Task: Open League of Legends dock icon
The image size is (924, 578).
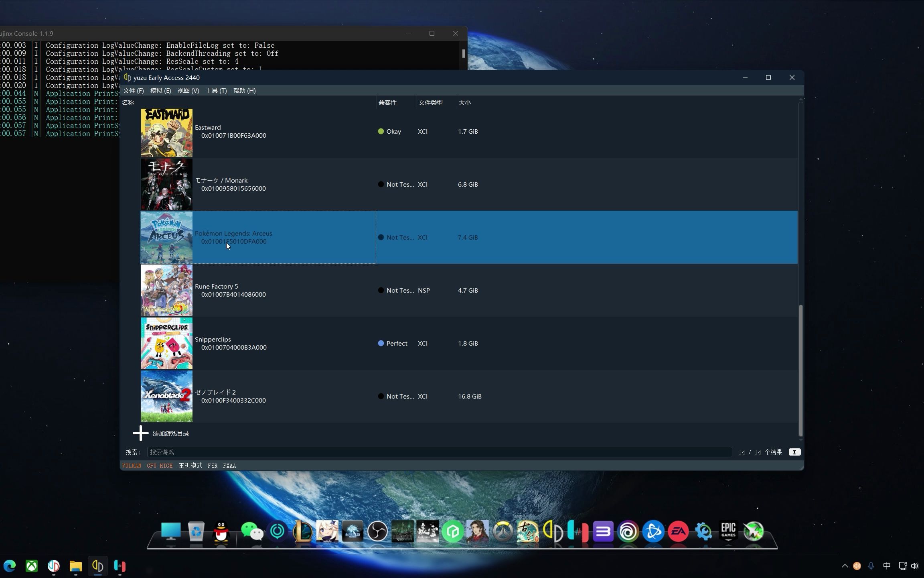Action: click(x=302, y=532)
